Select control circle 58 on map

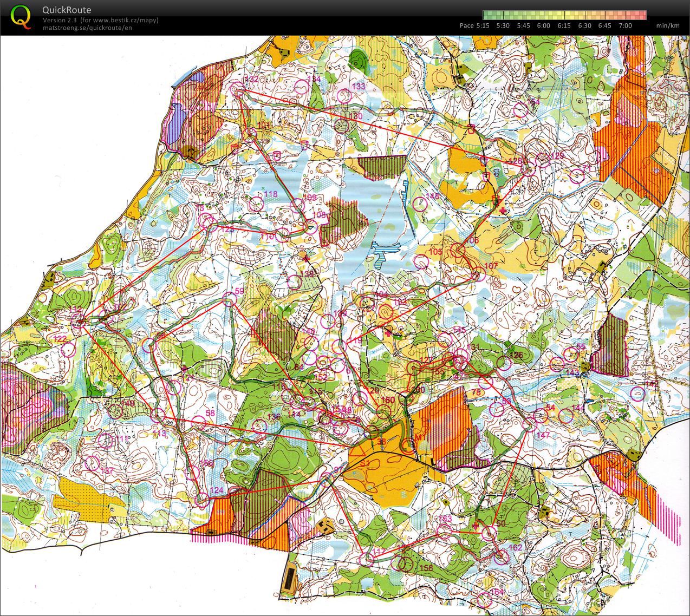click(x=199, y=423)
